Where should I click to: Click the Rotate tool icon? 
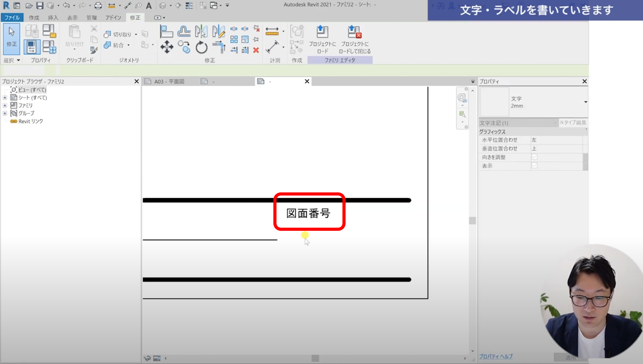coord(202,47)
